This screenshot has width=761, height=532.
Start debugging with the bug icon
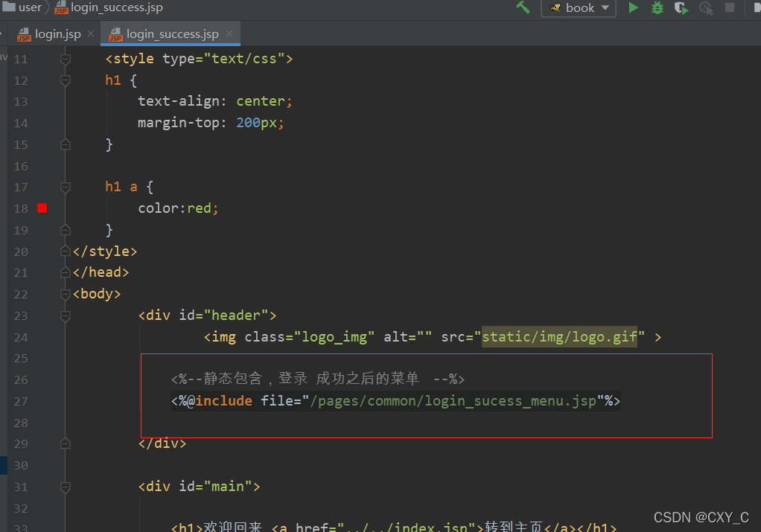click(657, 7)
